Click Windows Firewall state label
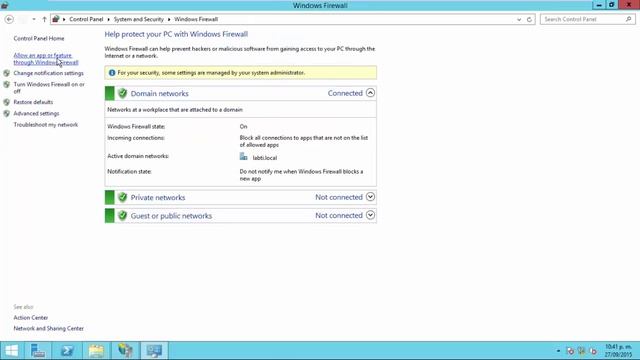The height and width of the screenshot is (360, 640). click(136, 127)
